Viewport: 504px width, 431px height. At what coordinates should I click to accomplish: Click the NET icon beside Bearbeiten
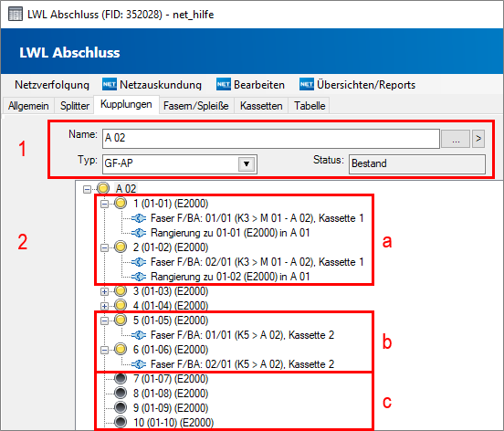(x=224, y=85)
